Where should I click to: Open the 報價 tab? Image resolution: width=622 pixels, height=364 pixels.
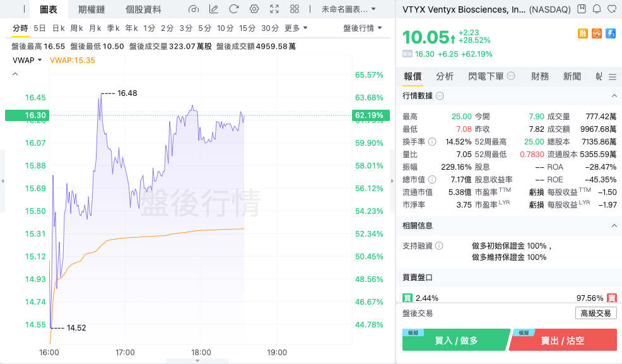pos(413,76)
